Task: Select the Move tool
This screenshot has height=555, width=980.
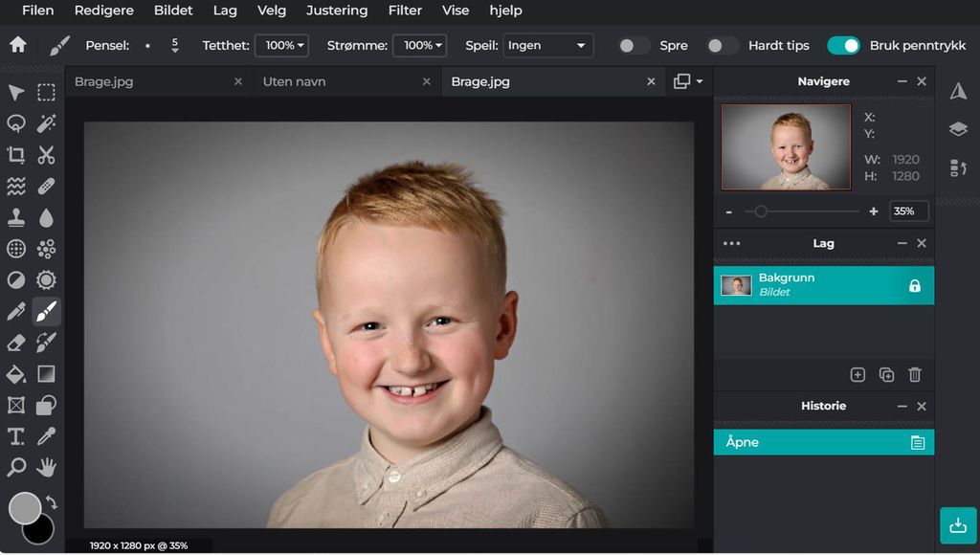Action: 16,93
